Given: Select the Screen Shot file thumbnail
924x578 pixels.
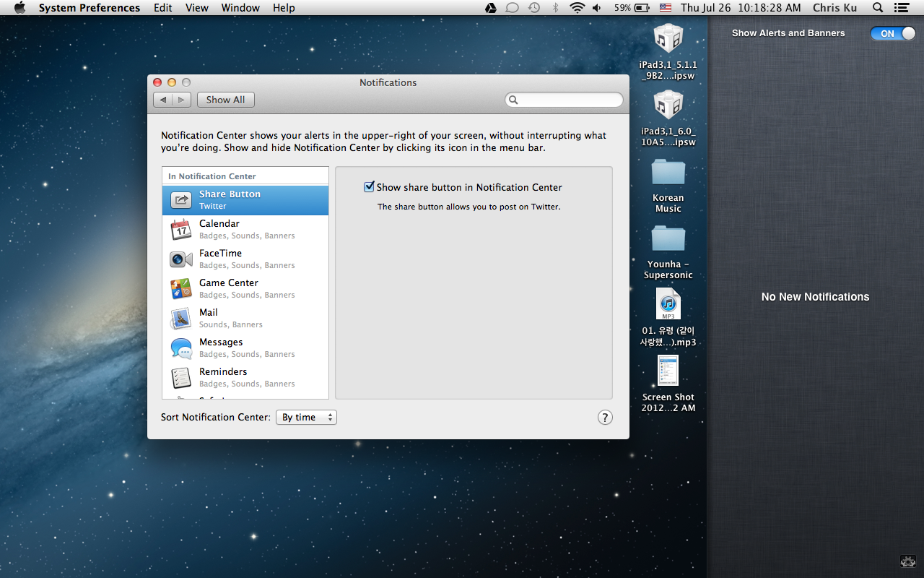Looking at the screenshot, I should pyautogui.click(x=668, y=371).
